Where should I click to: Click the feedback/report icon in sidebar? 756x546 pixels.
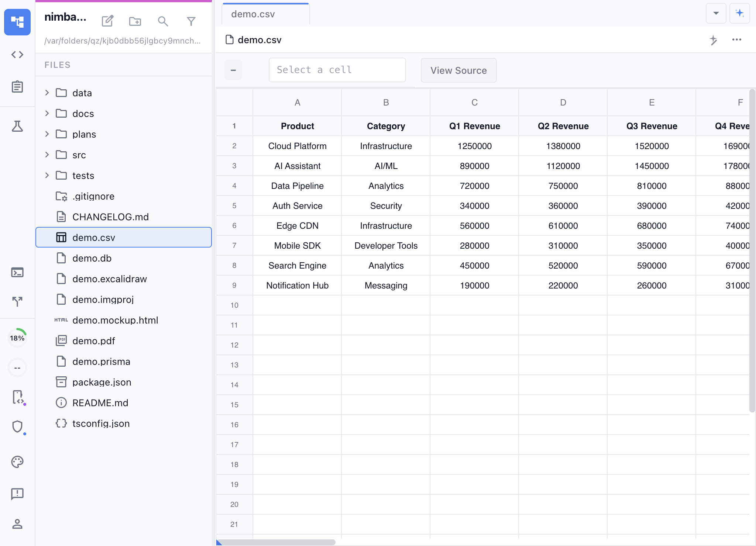click(17, 494)
